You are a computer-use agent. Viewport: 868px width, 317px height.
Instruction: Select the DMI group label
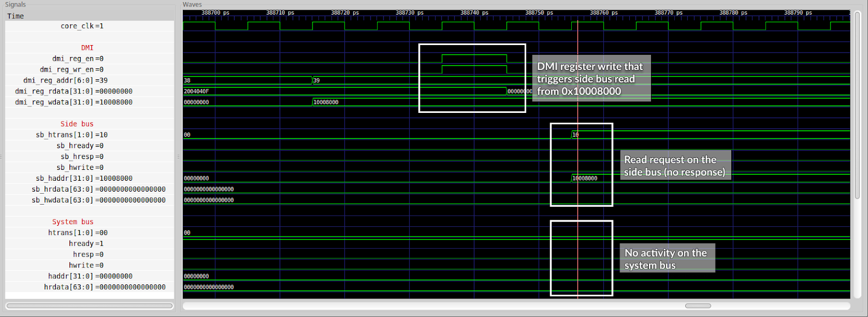pyautogui.click(x=87, y=48)
